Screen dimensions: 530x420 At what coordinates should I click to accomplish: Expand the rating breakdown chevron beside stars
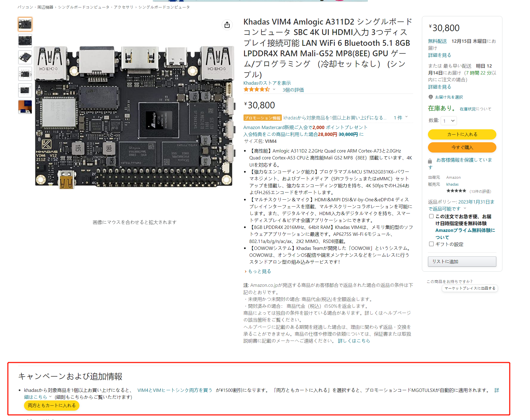(274, 89)
